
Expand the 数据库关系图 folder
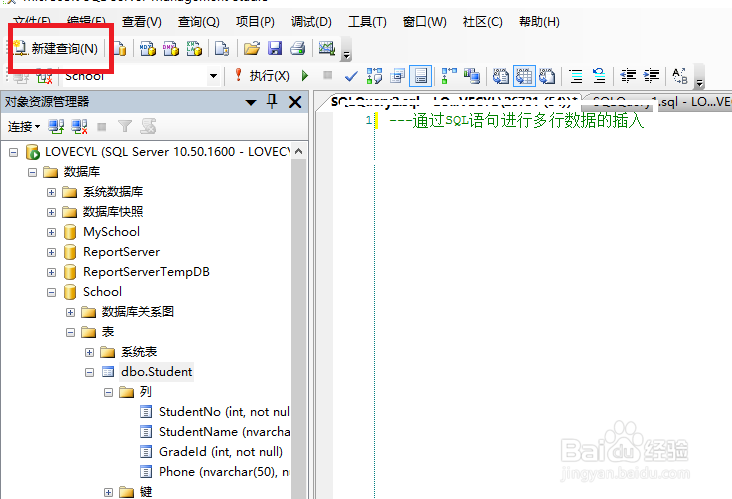click(x=70, y=312)
